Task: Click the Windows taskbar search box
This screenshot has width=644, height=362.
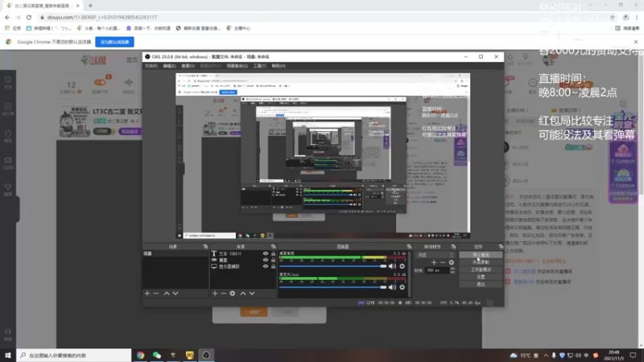Action: (x=74, y=356)
